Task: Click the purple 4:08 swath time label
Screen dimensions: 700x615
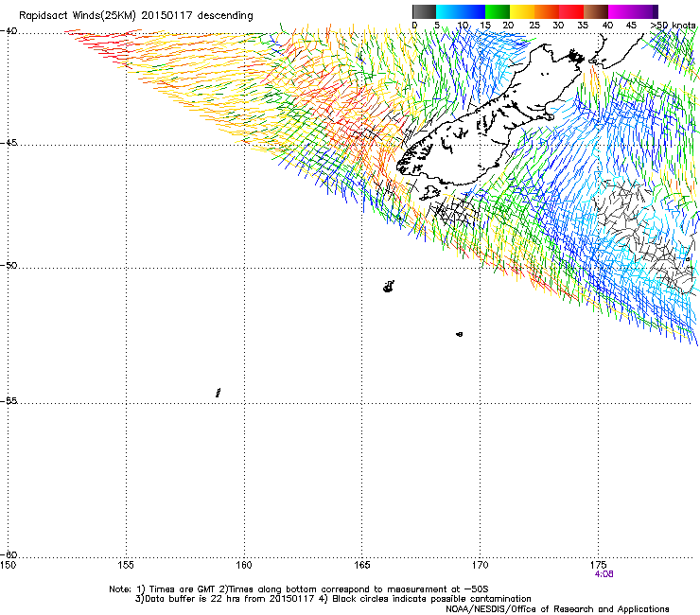Action: click(604, 574)
